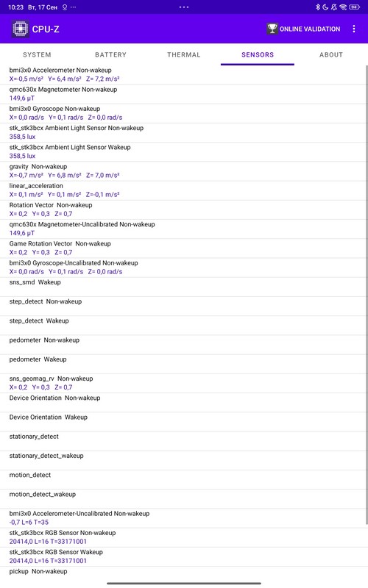This screenshot has width=368, height=588.
Task: Open the BATTERY tab
Action: click(110, 54)
